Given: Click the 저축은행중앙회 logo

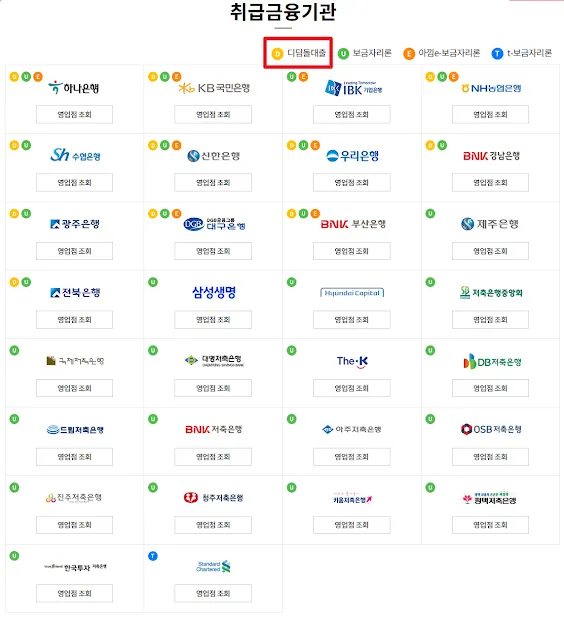Looking at the screenshot, I should click(491, 293).
